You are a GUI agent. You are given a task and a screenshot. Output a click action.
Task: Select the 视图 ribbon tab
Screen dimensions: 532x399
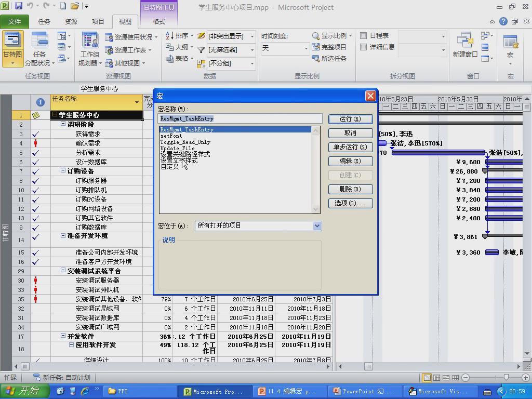click(125, 22)
